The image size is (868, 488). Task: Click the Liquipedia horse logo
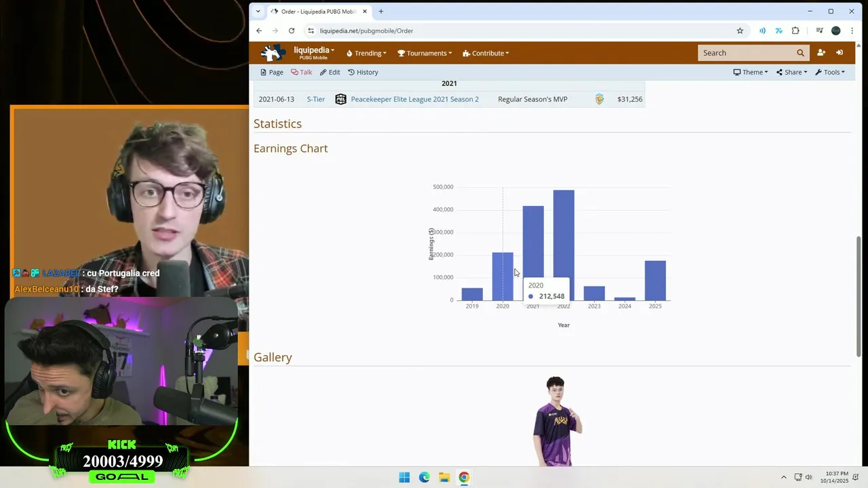tap(274, 53)
